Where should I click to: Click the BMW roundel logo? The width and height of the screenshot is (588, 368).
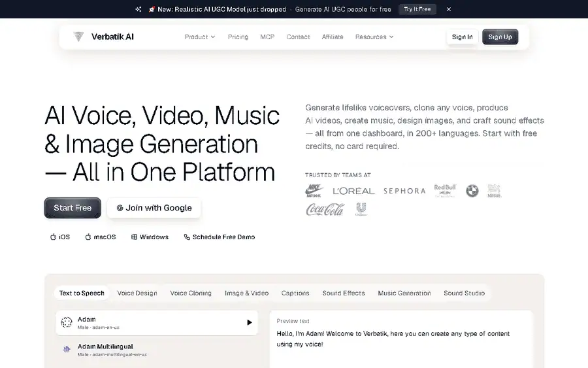click(x=472, y=191)
